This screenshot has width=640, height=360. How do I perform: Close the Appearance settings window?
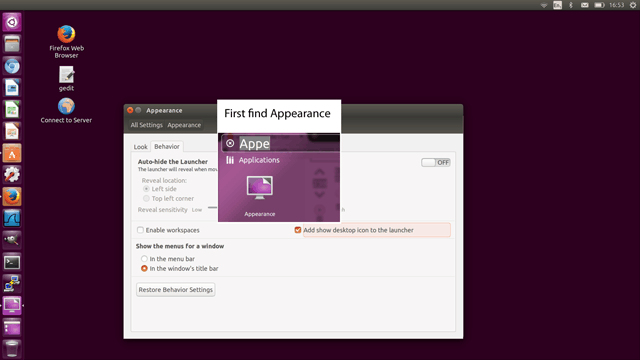coord(130,110)
